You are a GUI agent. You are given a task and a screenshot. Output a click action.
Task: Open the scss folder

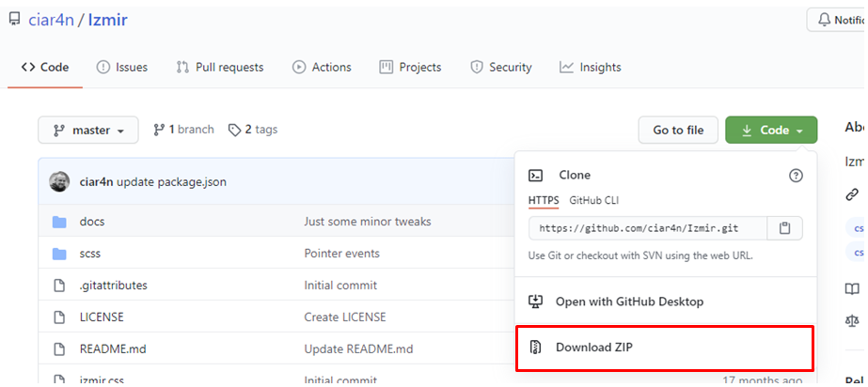(x=90, y=254)
